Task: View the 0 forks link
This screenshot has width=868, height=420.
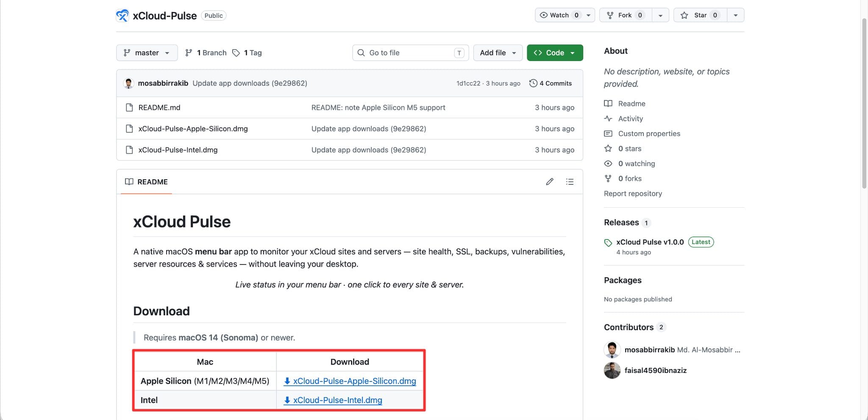Action: [x=623, y=179]
